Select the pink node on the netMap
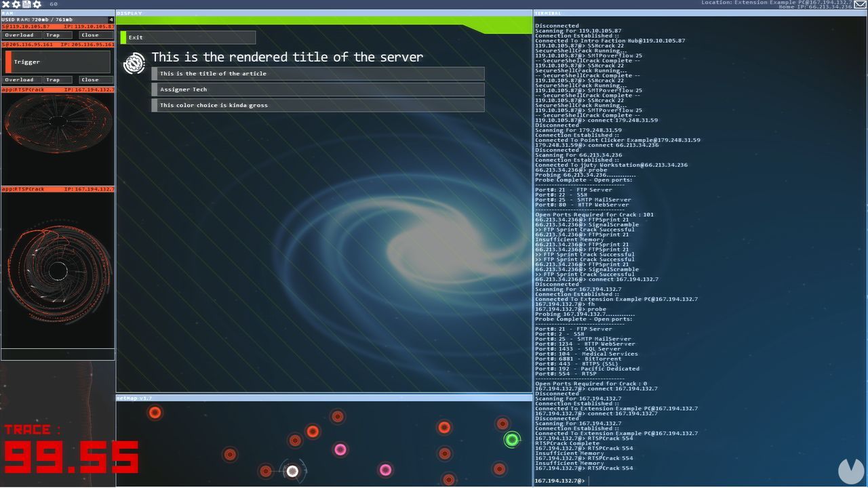868x488 pixels. 339,449
